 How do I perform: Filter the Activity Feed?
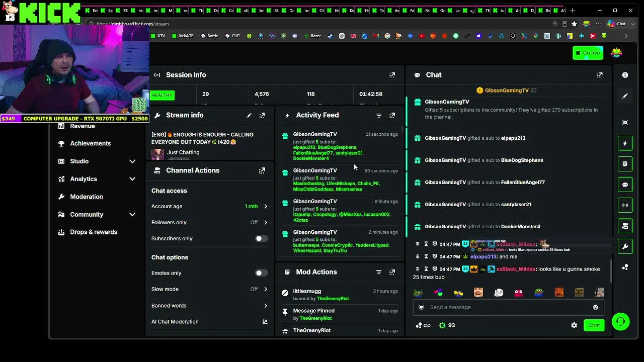[x=379, y=116]
